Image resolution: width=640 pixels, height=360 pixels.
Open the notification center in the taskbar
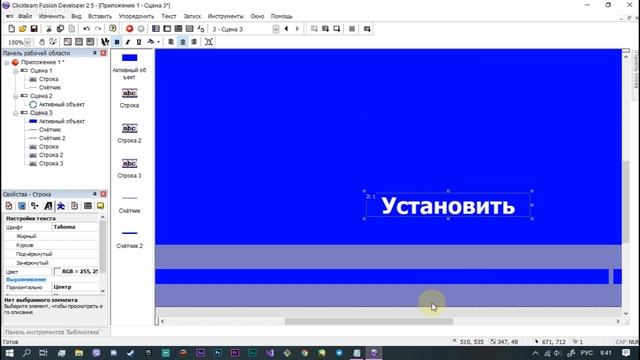tap(627, 353)
